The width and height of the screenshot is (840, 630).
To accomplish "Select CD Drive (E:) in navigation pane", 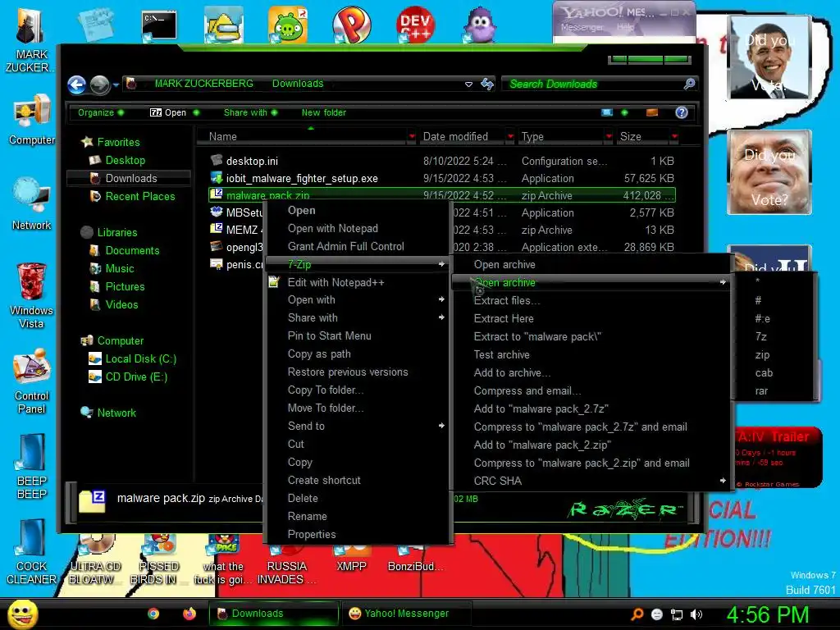I will point(136,377).
